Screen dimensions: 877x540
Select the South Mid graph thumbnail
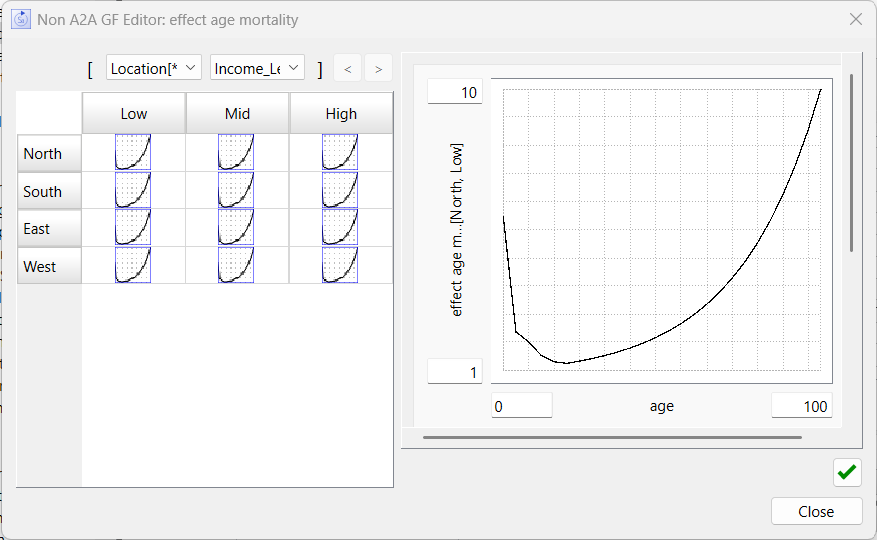pyautogui.click(x=236, y=190)
